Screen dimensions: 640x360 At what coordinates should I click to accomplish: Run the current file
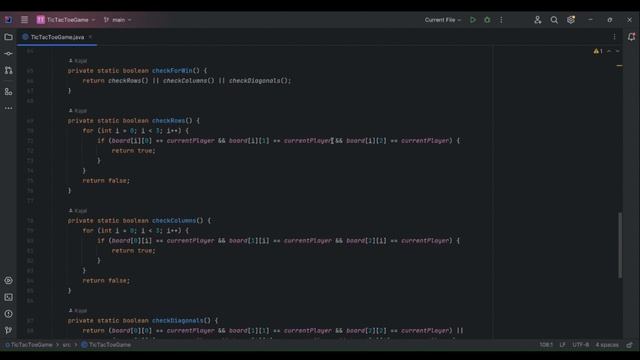[x=473, y=20]
